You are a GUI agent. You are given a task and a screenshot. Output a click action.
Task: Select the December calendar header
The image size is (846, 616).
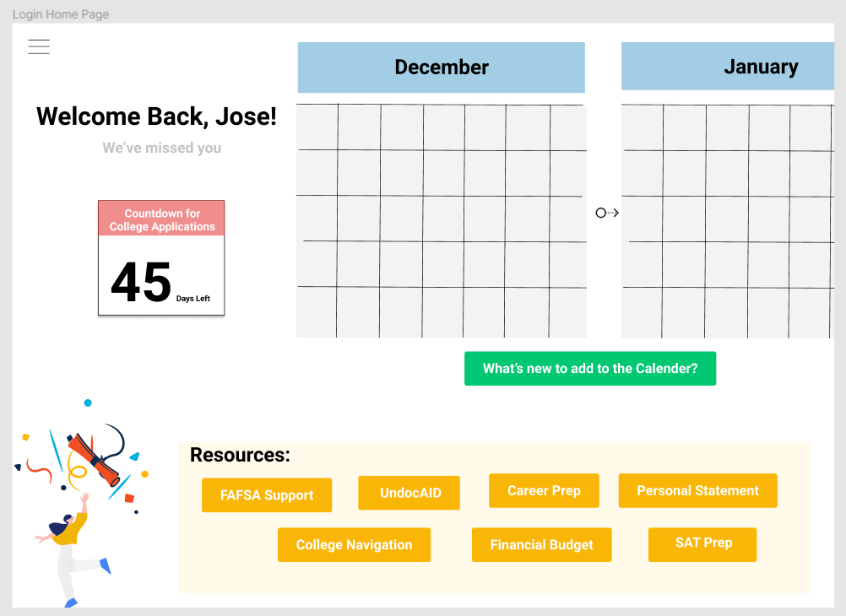pos(442,68)
